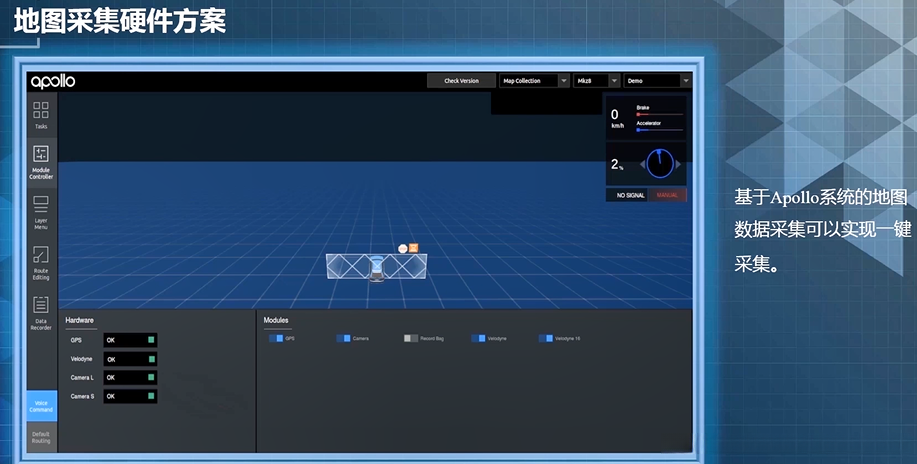Image resolution: width=917 pixels, height=464 pixels.
Task: Toggle the GPS module switch
Action: pyautogui.click(x=275, y=339)
